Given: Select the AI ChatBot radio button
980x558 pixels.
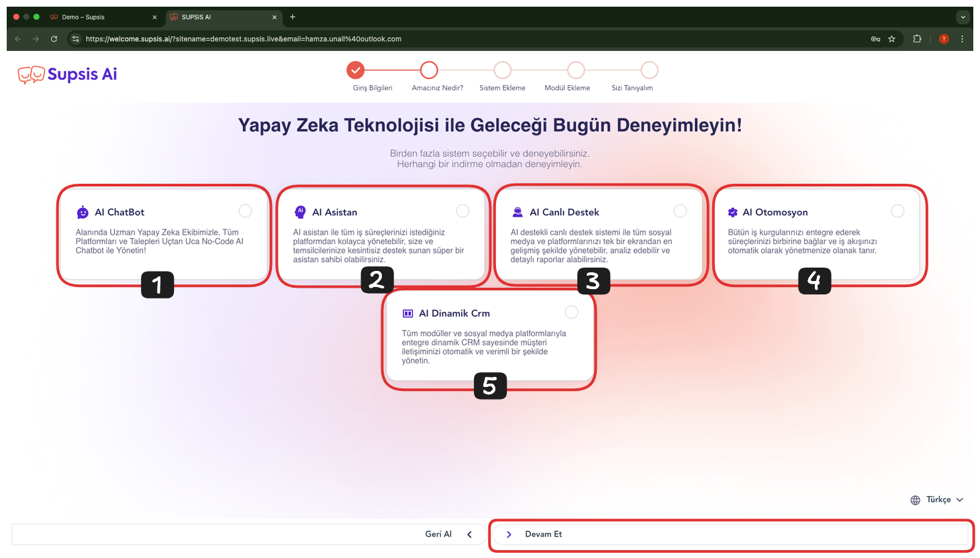Looking at the screenshot, I should [x=246, y=211].
